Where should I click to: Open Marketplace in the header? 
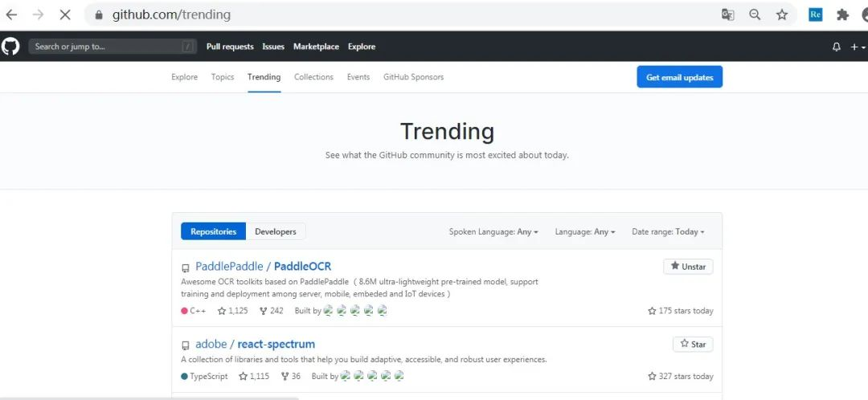[x=316, y=47]
